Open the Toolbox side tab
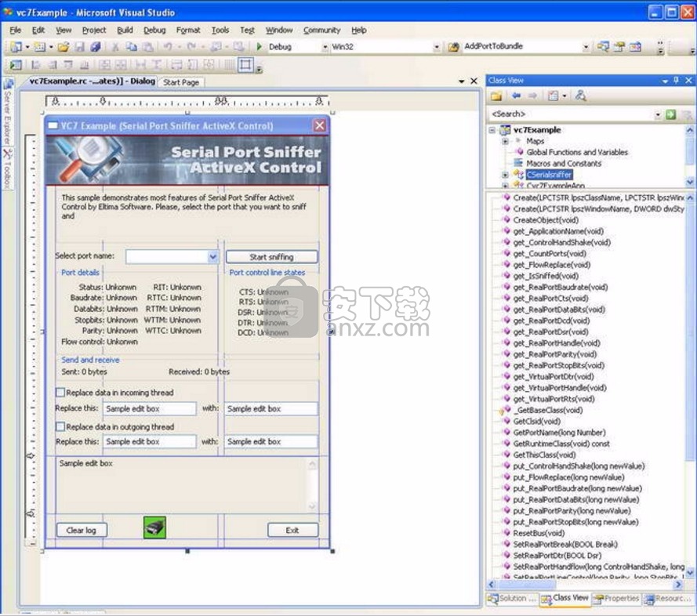The width and height of the screenshot is (697, 616). [8, 168]
